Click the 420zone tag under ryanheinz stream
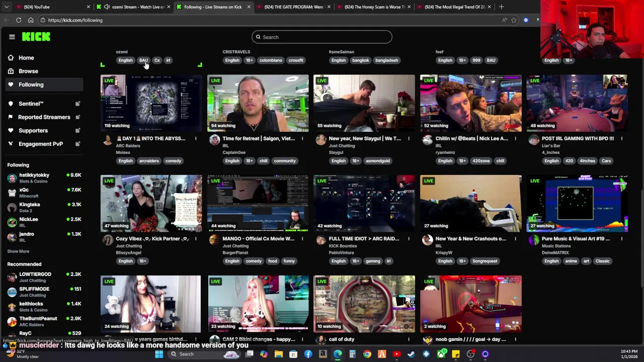644x362 pixels. (481, 161)
